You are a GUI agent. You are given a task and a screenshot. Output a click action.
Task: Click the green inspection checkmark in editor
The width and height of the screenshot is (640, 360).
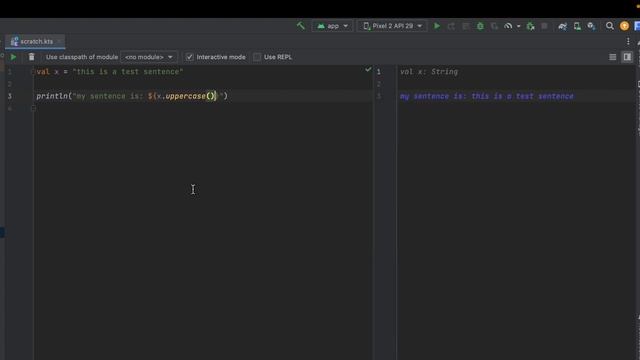pos(368,70)
